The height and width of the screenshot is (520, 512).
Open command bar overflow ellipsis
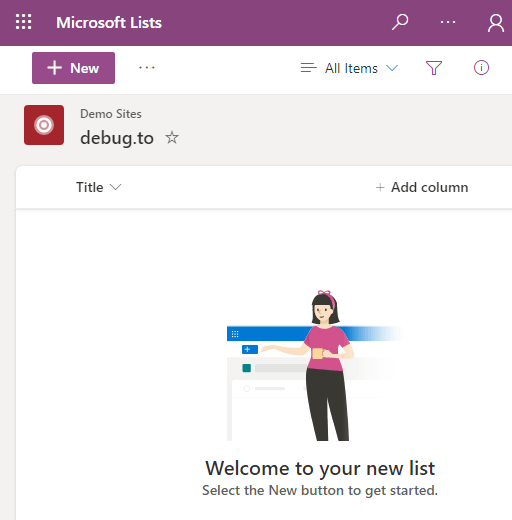[x=147, y=68]
